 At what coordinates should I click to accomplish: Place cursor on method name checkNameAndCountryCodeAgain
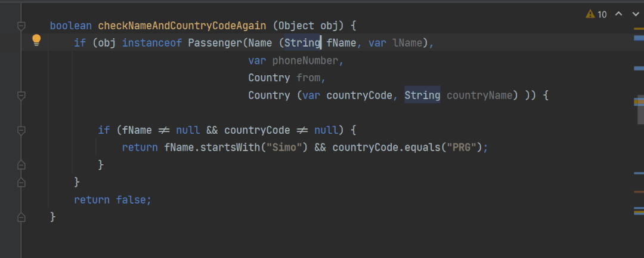pos(182,26)
